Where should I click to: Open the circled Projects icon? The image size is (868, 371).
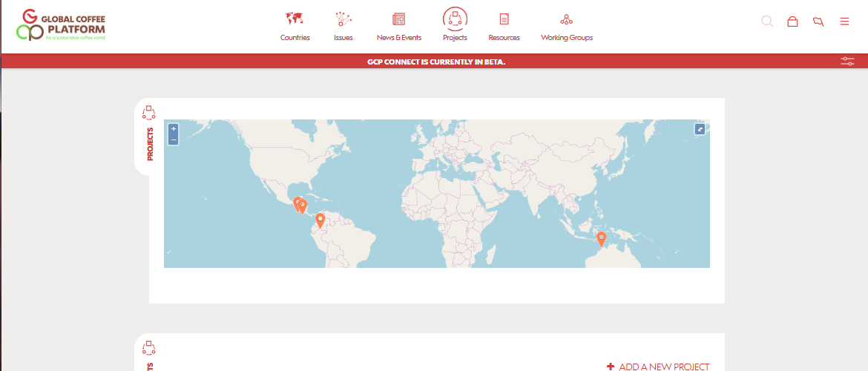click(455, 19)
